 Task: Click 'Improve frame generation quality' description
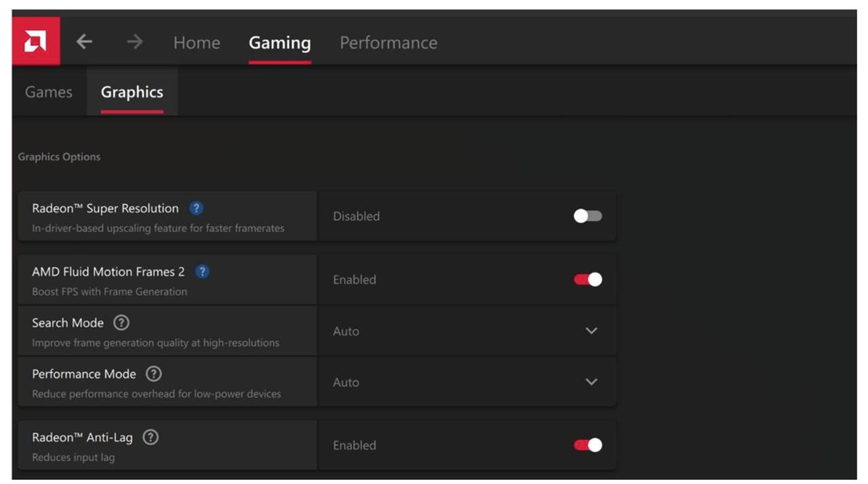pos(155,342)
